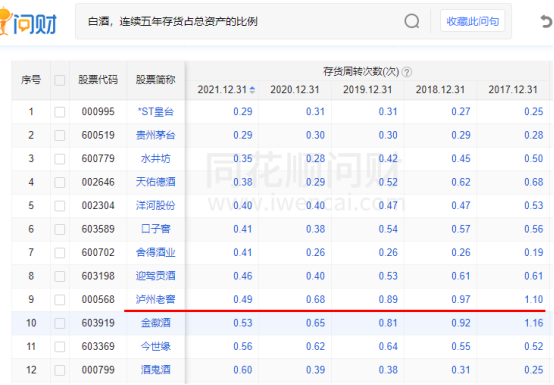
Task: Open stock link 天佑德酒
Action: tap(155, 182)
